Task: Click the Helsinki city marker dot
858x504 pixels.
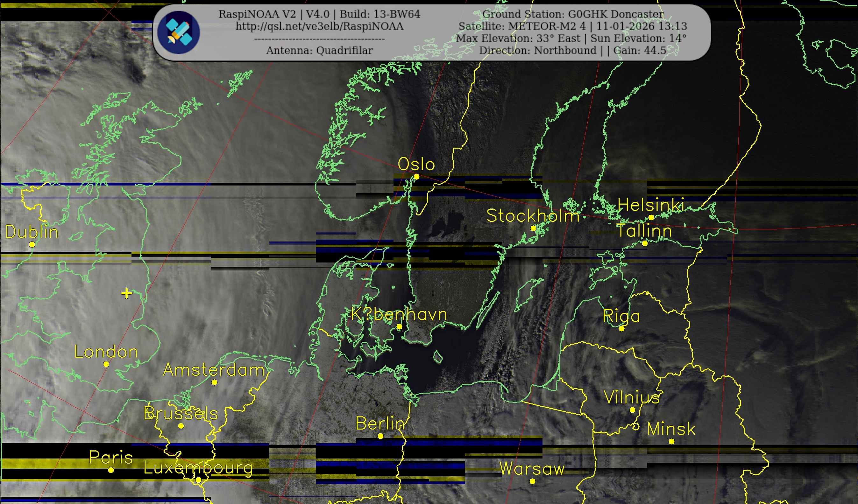Action: 651,217
